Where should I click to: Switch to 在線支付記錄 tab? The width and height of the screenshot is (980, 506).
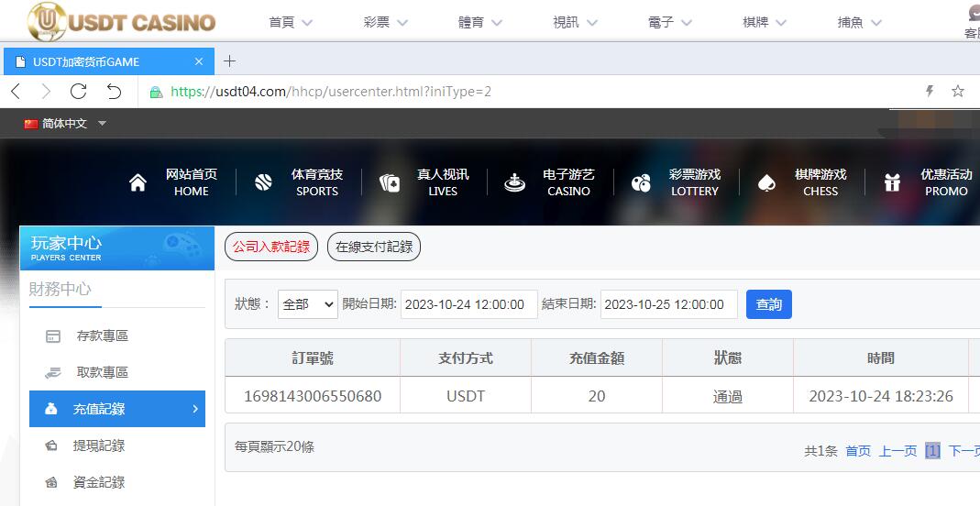[374, 247]
